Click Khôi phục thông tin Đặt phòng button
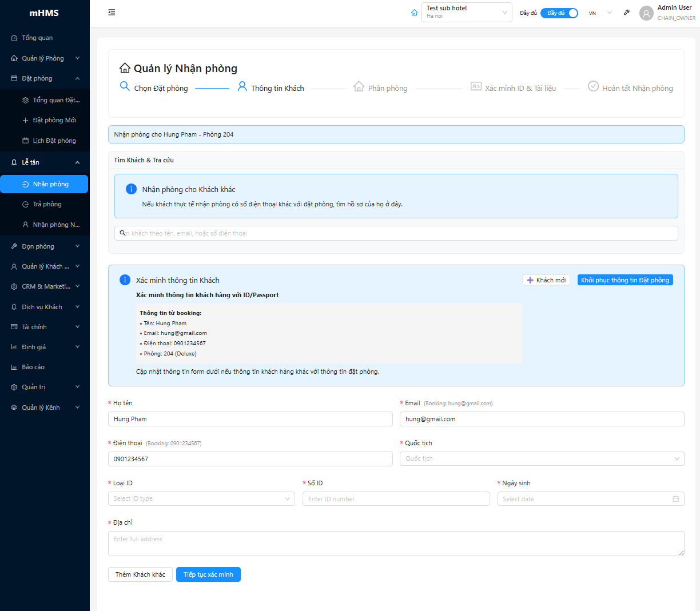 point(625,280)
